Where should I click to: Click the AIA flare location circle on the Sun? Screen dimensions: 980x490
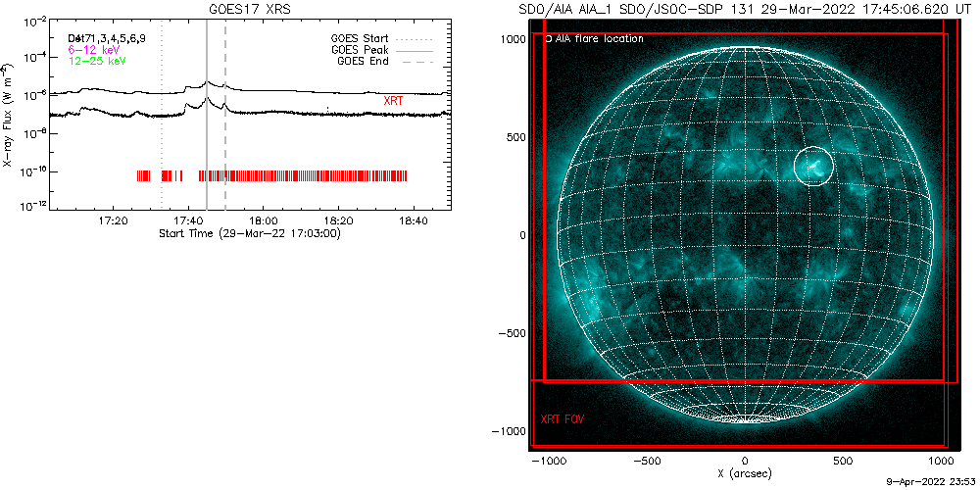click(x=813, y=167)
